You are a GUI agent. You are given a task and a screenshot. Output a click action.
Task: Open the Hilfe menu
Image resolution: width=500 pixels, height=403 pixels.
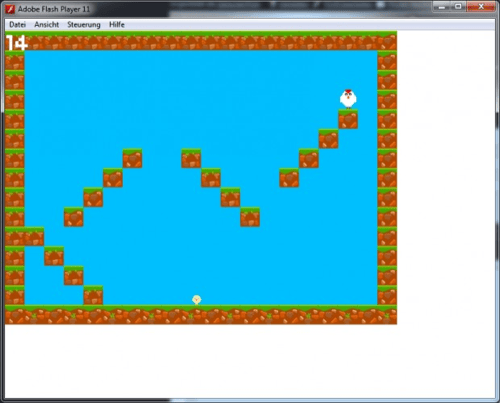click(117, 25)
